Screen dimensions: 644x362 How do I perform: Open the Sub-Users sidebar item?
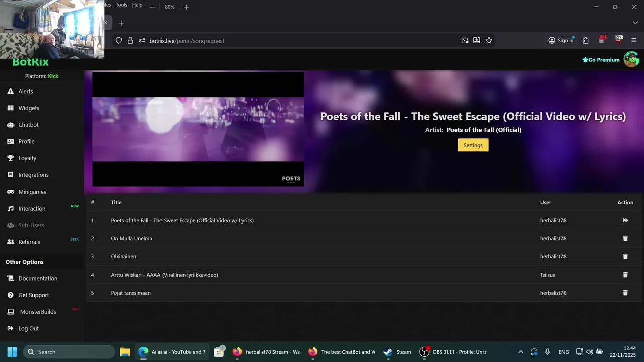(31, 225)
